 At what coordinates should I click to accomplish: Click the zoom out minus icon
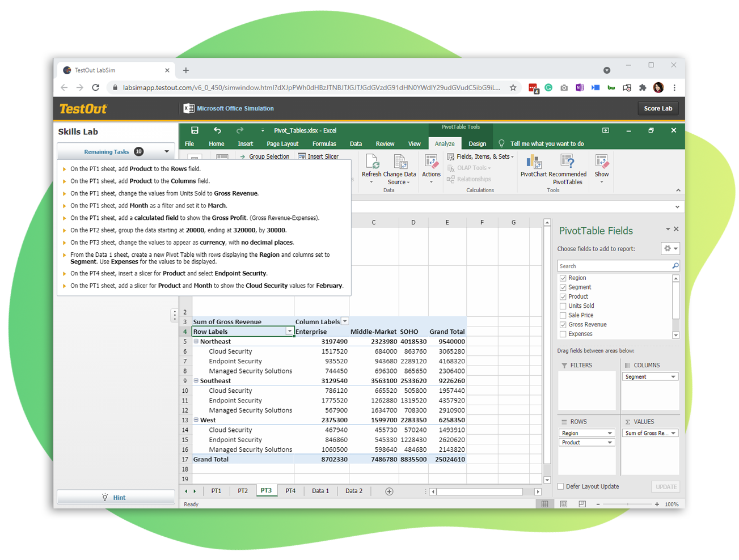[598, 504]
